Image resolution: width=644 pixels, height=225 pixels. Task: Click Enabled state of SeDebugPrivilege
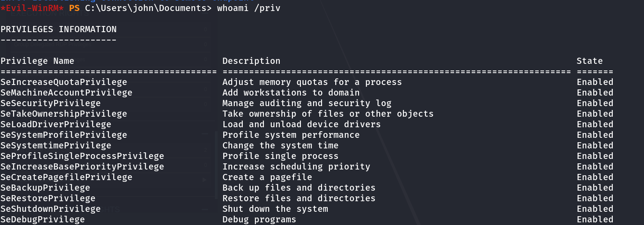[595, 220]
